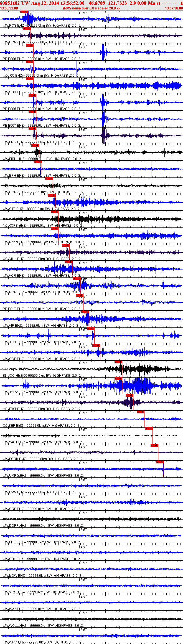Click the coordinates 46.8708 -121.7323 in header
This screenshot has width=183, height=644.
pos(108,3)
